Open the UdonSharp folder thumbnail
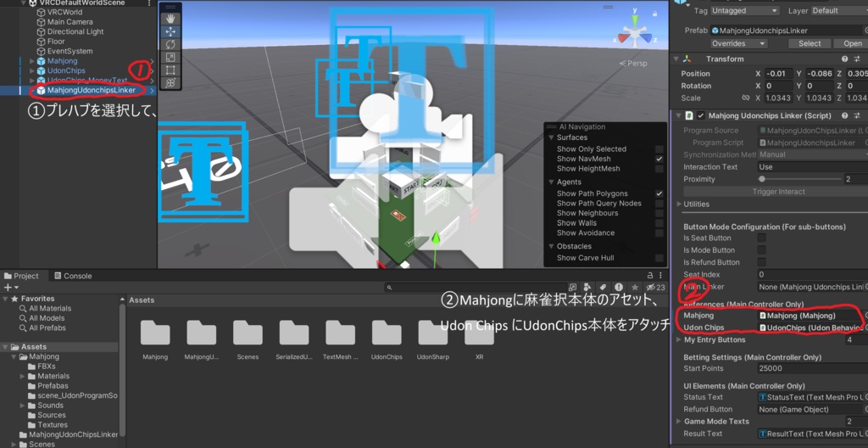The image size is (868, 448). pos(432,333)
